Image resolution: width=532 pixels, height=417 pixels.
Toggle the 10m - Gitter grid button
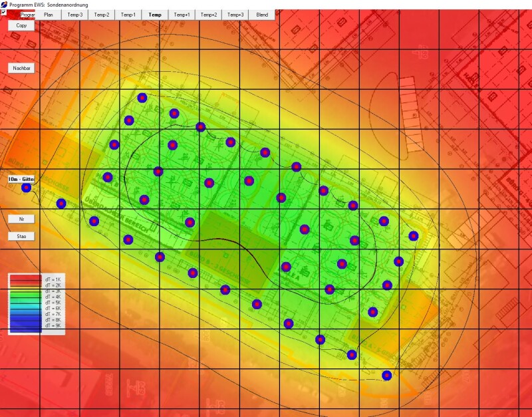(21, 180)
